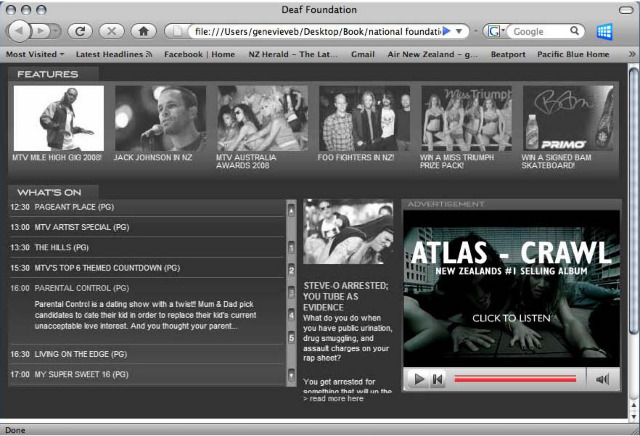The height and width of the screenshot is (436, 640).
Task: Stop loading with the X toolbar button
Action: [x=111, y=31]
